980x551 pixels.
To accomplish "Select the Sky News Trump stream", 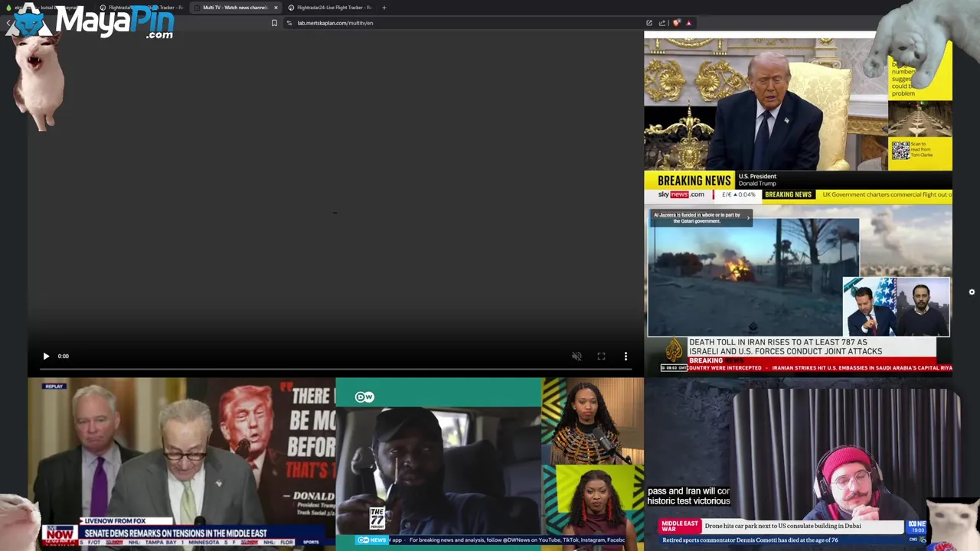I will 798,117.
